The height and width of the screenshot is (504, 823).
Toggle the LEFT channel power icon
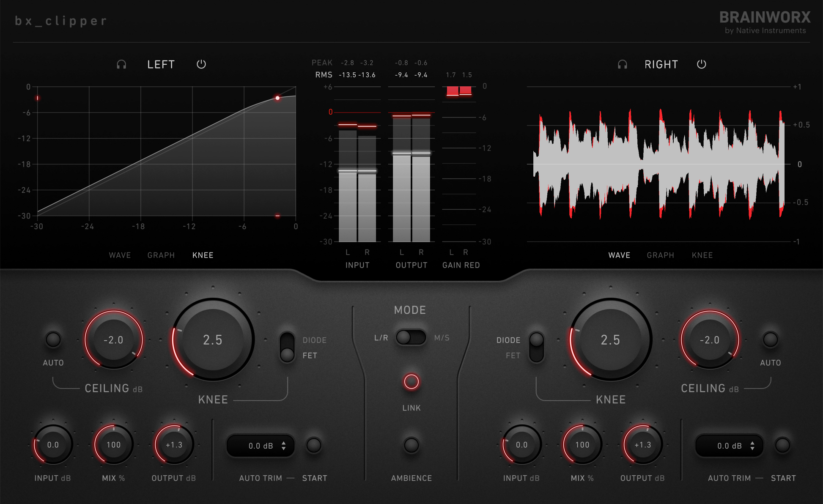tap(201, 64)
